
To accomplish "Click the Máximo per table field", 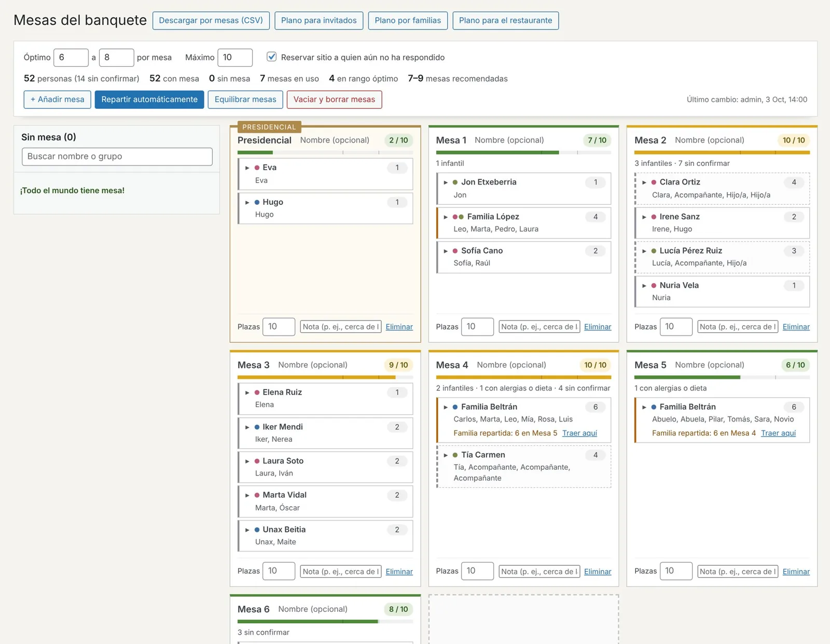I will (235, 58).
